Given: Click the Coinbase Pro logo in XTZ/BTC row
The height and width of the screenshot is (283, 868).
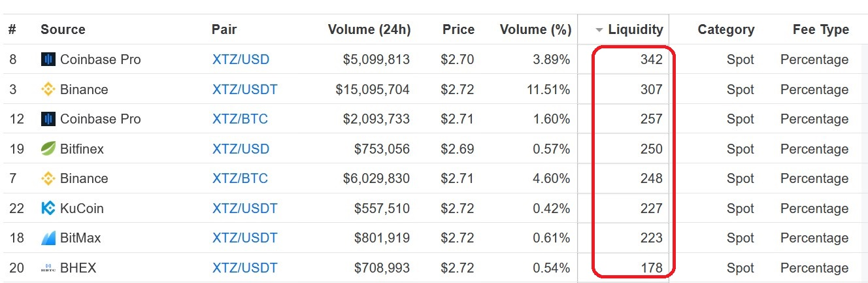Looking at the screenshot, I should (x=48, y=119).
